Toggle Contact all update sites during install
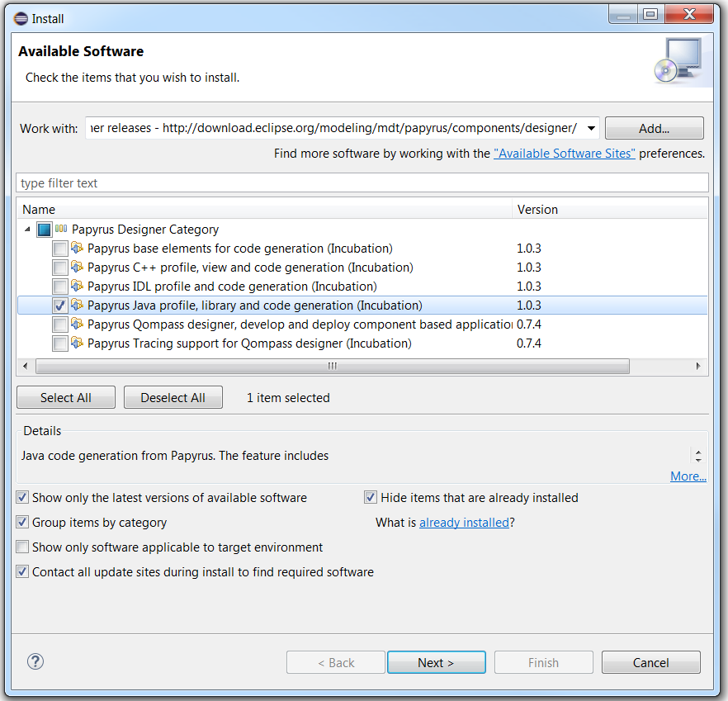The height and width of the screenshot is (701, 728). click(x=22, y=571)
